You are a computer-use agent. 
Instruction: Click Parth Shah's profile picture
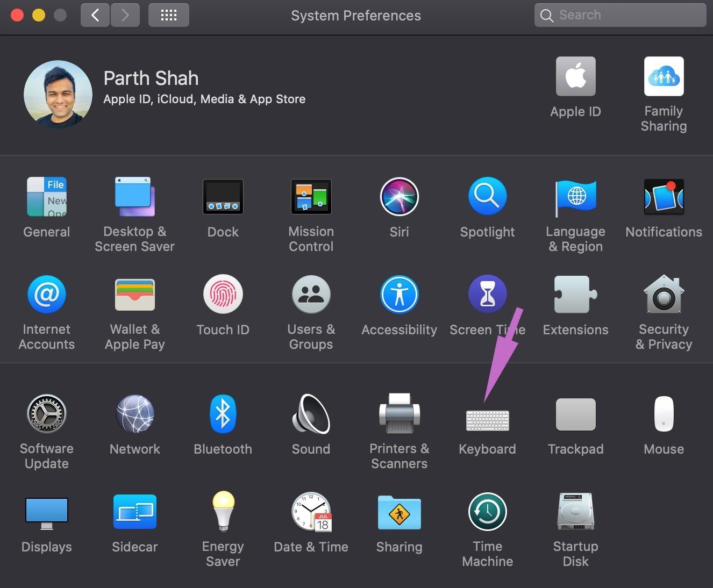point(58,94)
